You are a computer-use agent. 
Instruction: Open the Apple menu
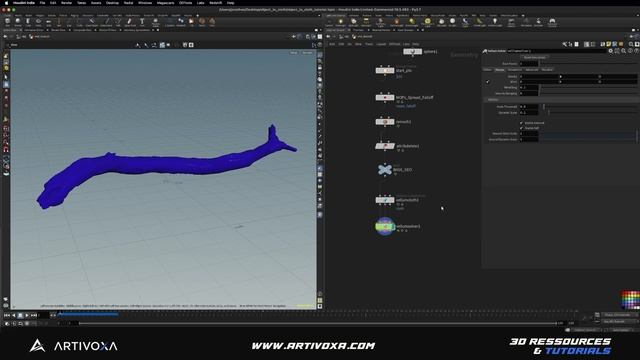click(x=6, y=3)
